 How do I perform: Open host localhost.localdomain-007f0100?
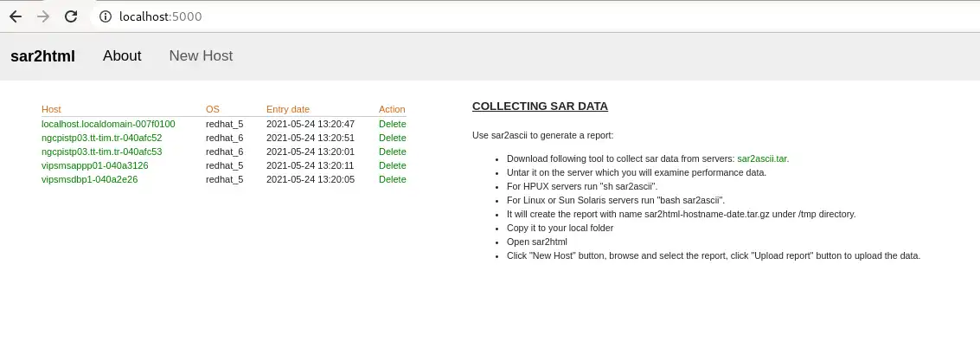coord(108,124)
